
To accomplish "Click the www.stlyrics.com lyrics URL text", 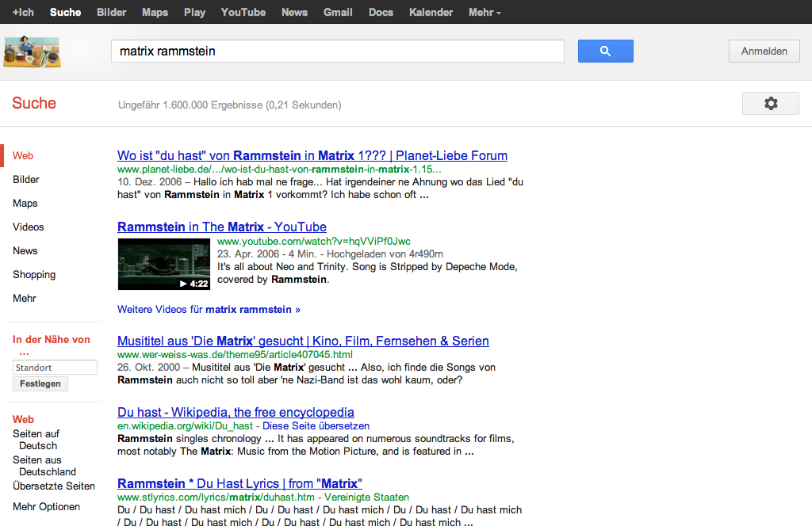I will (x=216, y=498).
